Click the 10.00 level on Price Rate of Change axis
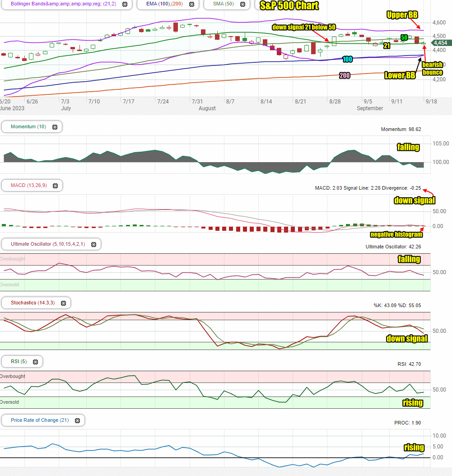452x476 pixels. pos(439,436)
